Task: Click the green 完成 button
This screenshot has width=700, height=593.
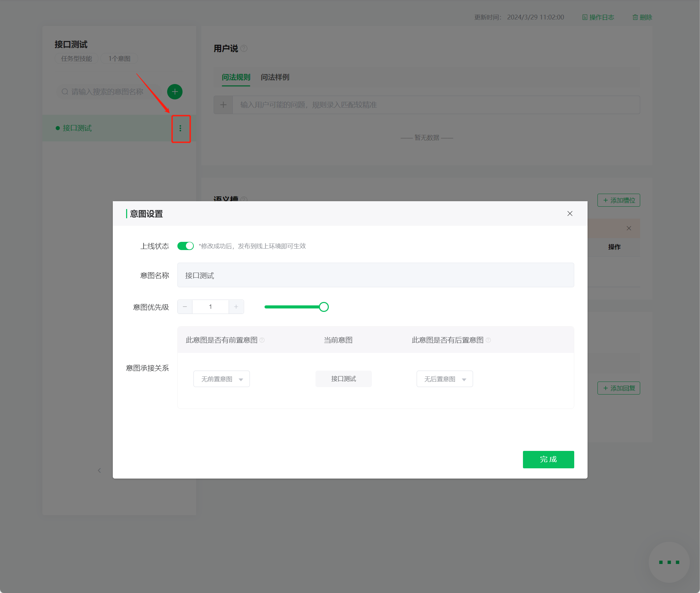Action: coord(548,459)
